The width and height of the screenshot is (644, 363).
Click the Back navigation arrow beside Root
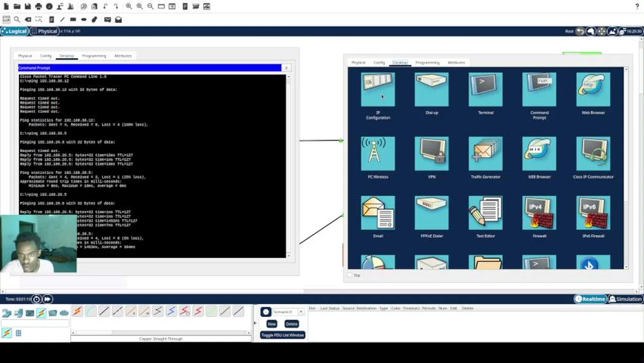point(580,31)
